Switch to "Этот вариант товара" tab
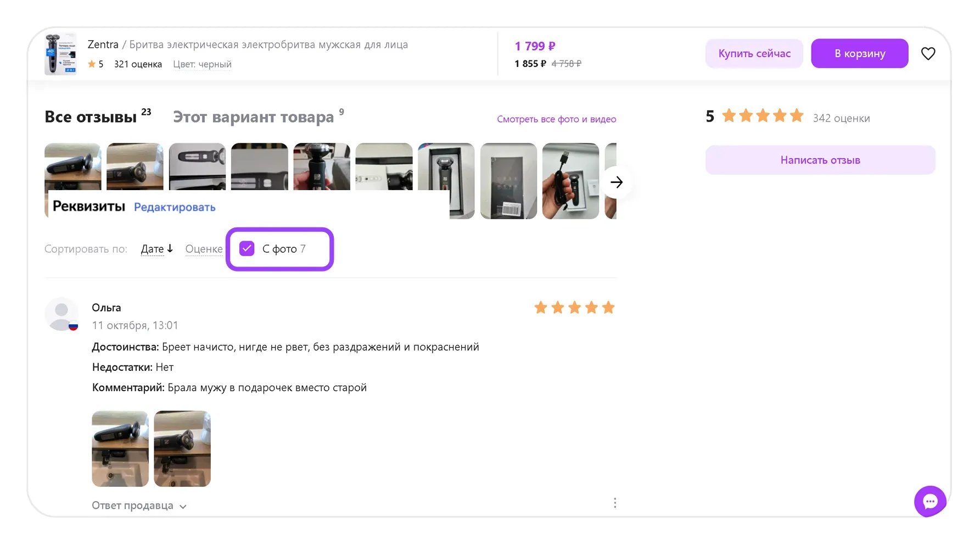 click(x=253, y=117)
